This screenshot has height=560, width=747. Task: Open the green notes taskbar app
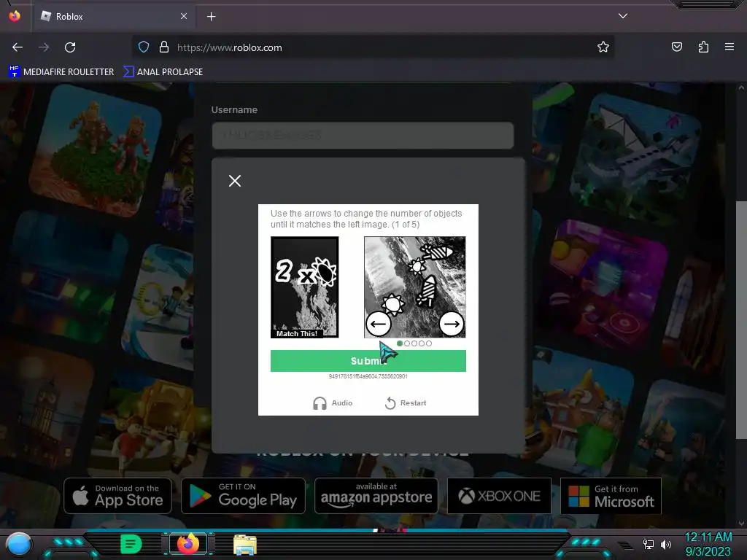(131, 544)
